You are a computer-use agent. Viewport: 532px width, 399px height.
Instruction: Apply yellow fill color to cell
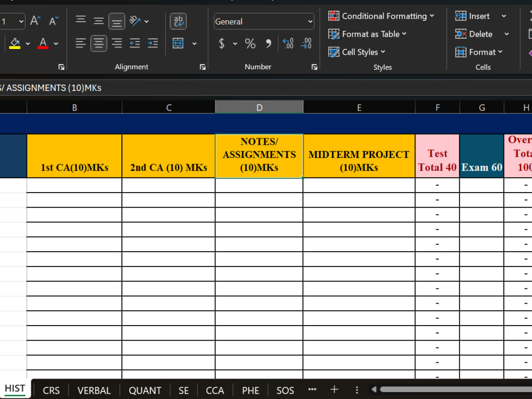pyautogui.click(x=14, y=43)
